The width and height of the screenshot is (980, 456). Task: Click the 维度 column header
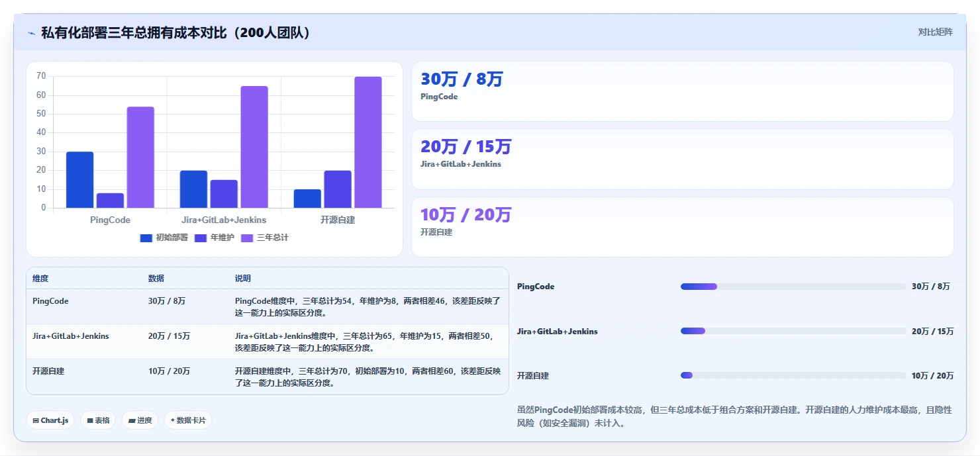tap(40, 279)
